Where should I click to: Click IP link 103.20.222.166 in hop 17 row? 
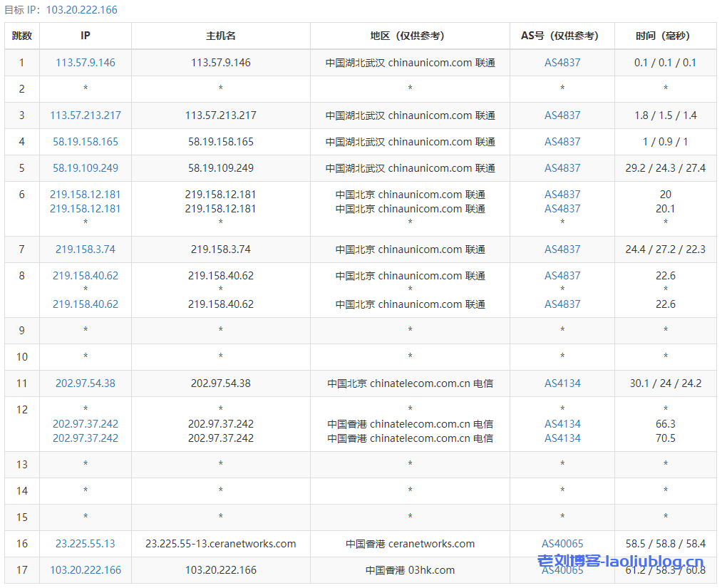point(86,570)
